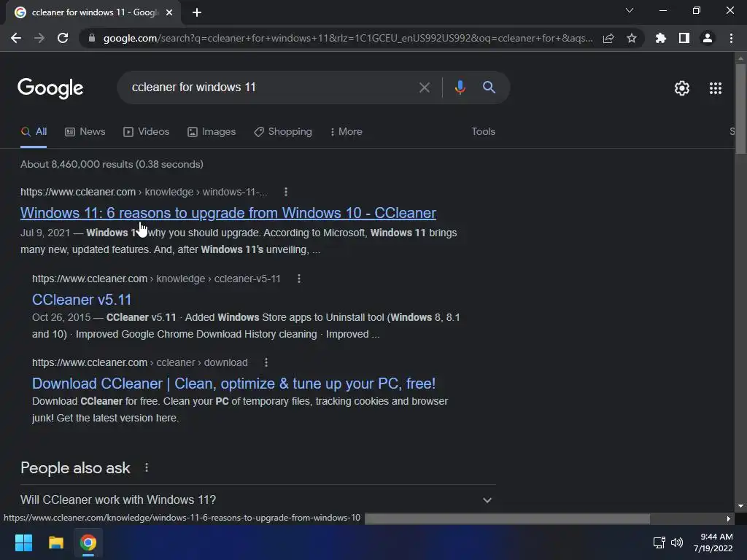Open the Windows Start menu
This screenshot has width=747, height=560.
coord(23,542)
